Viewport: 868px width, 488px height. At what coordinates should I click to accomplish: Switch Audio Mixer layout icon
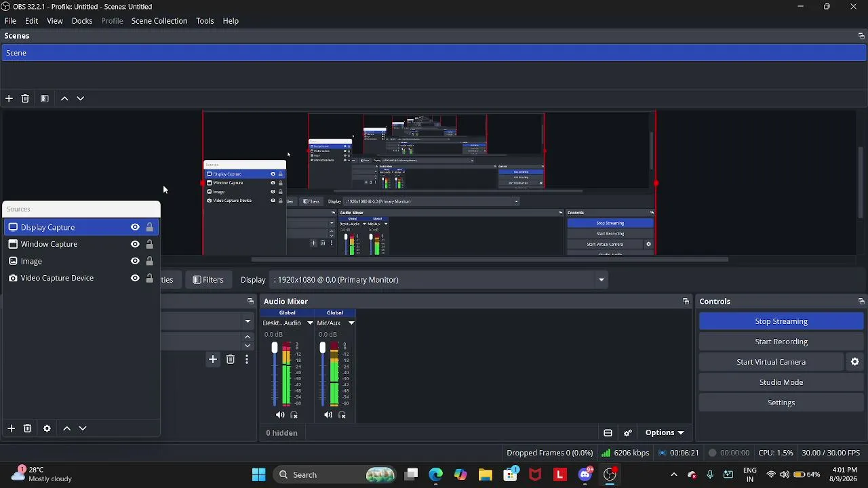pyautogui.click(x=608, y=433)
